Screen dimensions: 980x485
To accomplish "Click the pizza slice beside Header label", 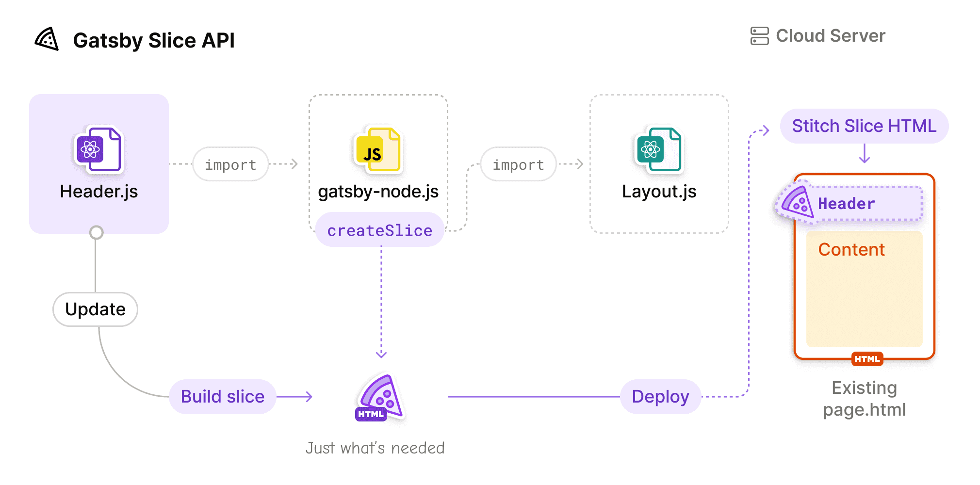I will point(796,202).
